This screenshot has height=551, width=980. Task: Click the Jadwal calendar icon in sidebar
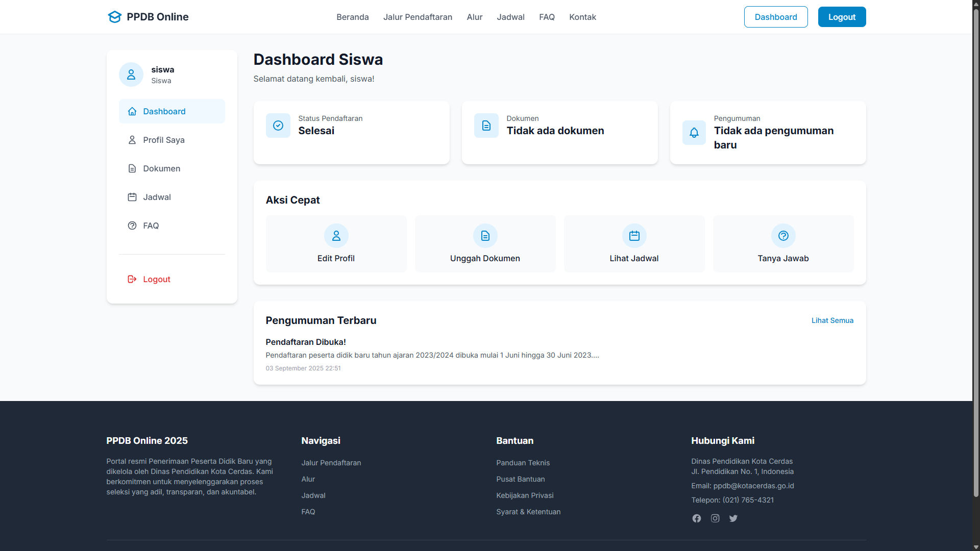click(x=132, y=197)
